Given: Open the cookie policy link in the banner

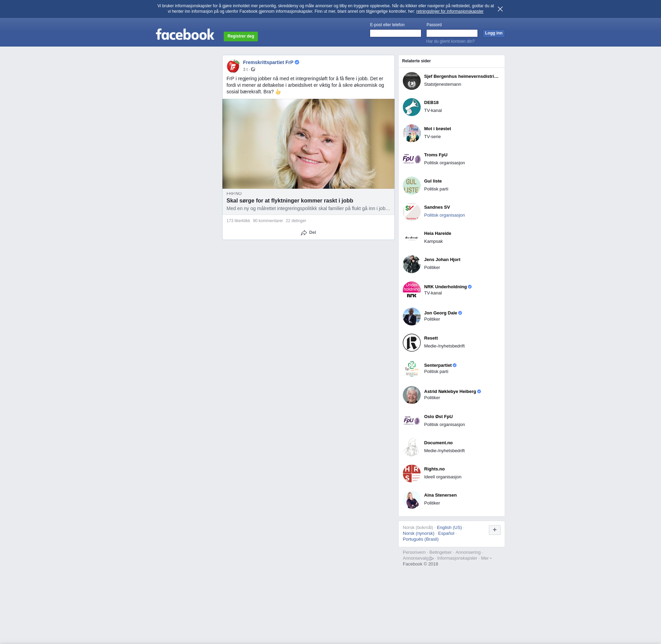Looking at the screenshot, I should (x=450, y=11).
